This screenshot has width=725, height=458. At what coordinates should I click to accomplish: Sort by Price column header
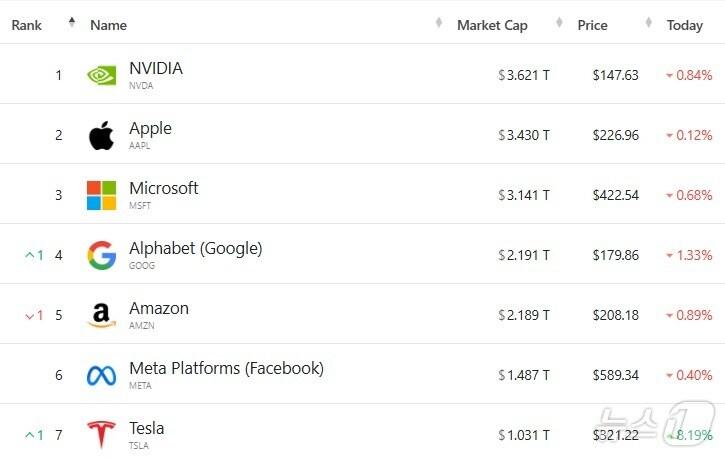592,25
